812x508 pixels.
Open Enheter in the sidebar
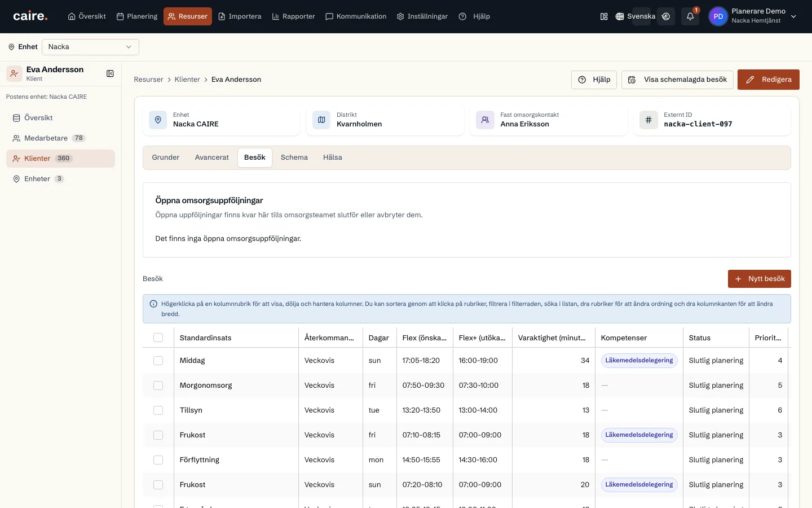point(60,179)
